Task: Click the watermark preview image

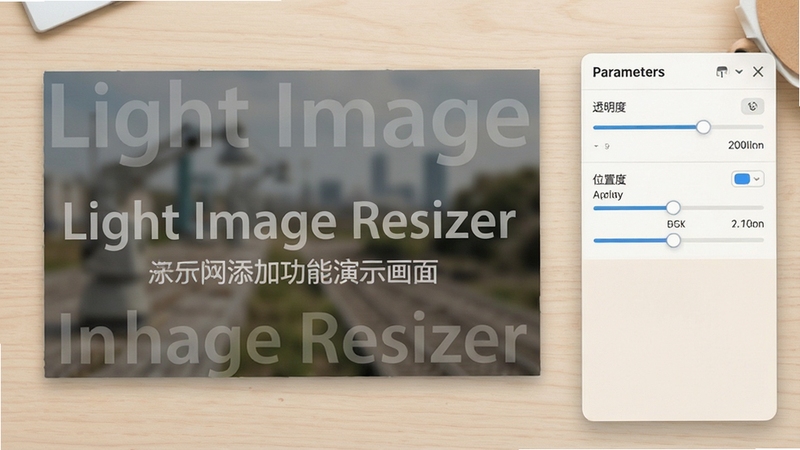Action: 292,224
